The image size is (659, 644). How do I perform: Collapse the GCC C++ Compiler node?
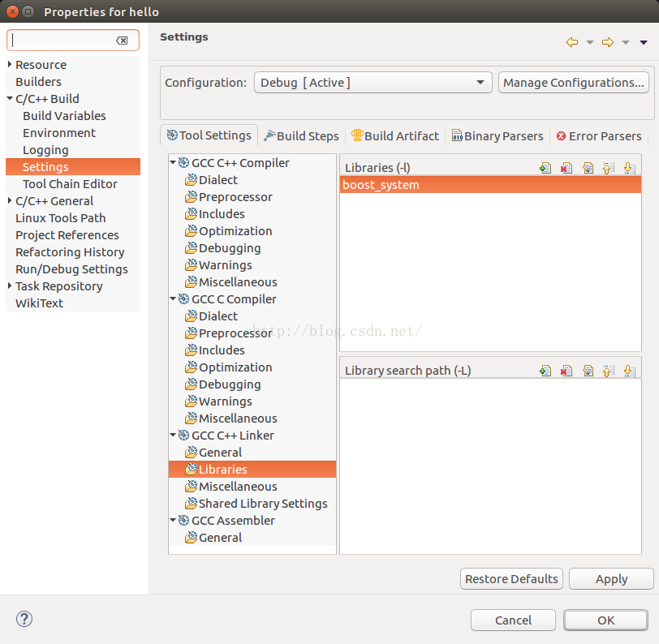(x=173, y=162)
